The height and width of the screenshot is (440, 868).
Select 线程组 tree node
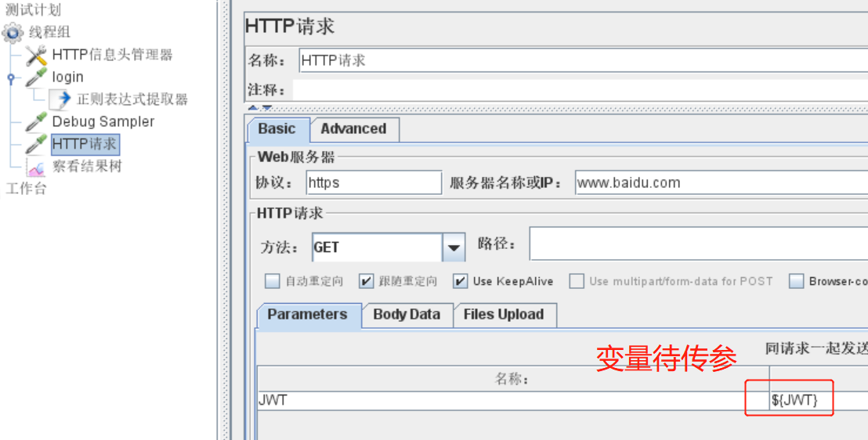tap(49, 32)
